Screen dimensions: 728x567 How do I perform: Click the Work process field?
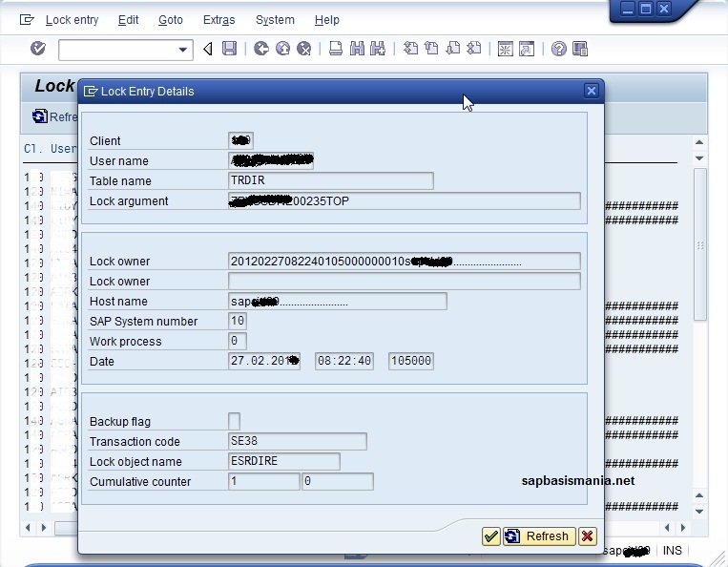(x=238, y=341)
